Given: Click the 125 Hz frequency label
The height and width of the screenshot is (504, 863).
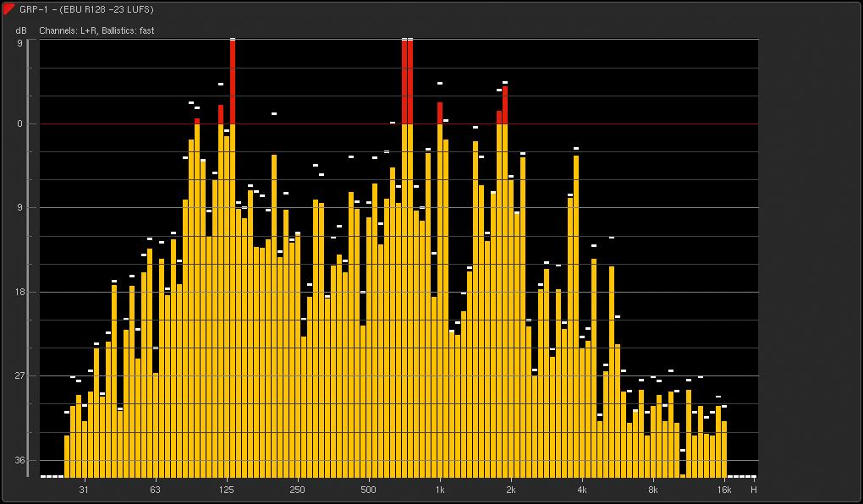Looking at the screenshot, I should 226,490.
